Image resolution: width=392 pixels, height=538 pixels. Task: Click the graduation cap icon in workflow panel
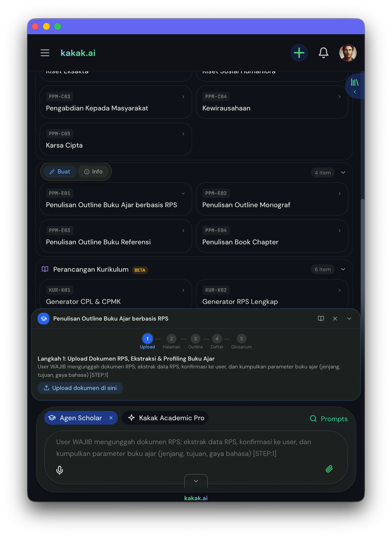[x=43, y=318]
